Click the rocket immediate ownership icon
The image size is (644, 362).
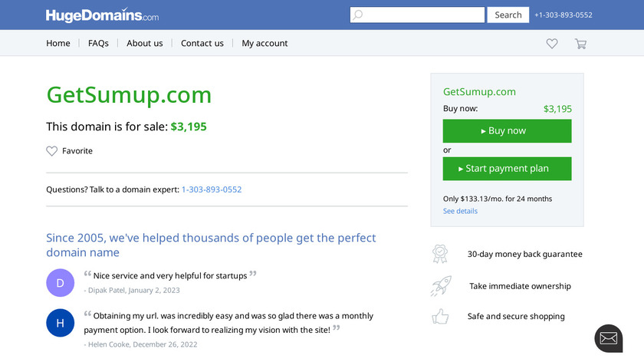coord(440,286)
